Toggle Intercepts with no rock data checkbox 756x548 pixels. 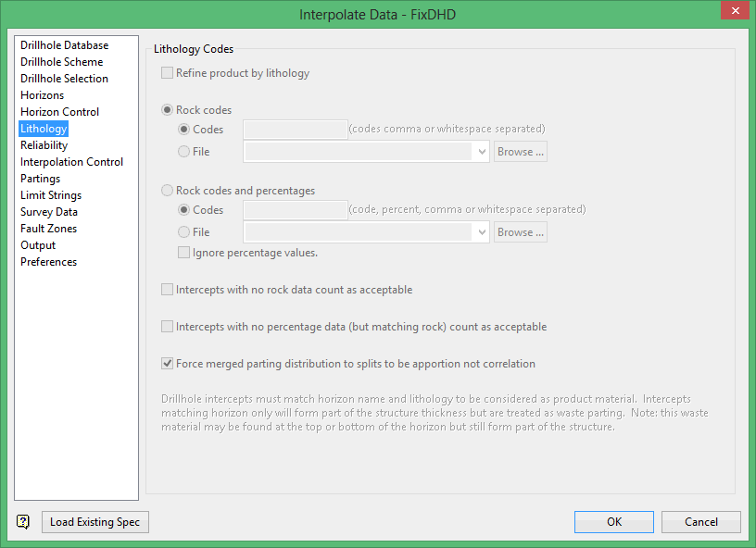pyautogui.click(x=168, y=290)
